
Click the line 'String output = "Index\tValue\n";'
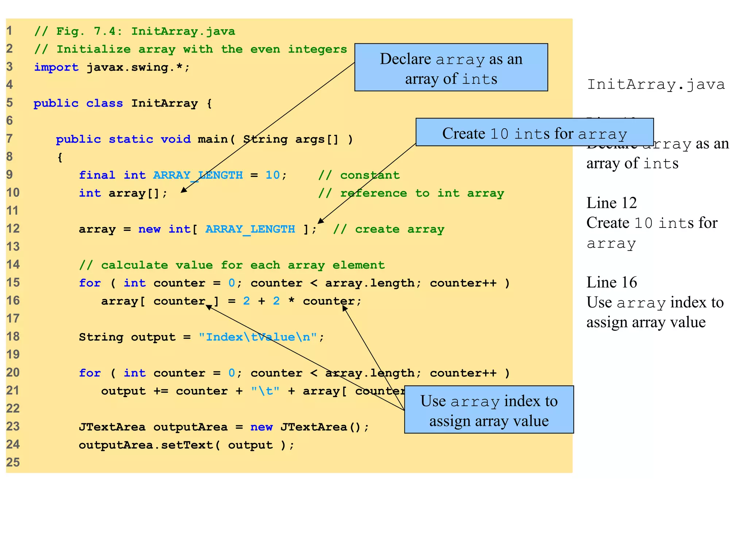tap(202, 337)
